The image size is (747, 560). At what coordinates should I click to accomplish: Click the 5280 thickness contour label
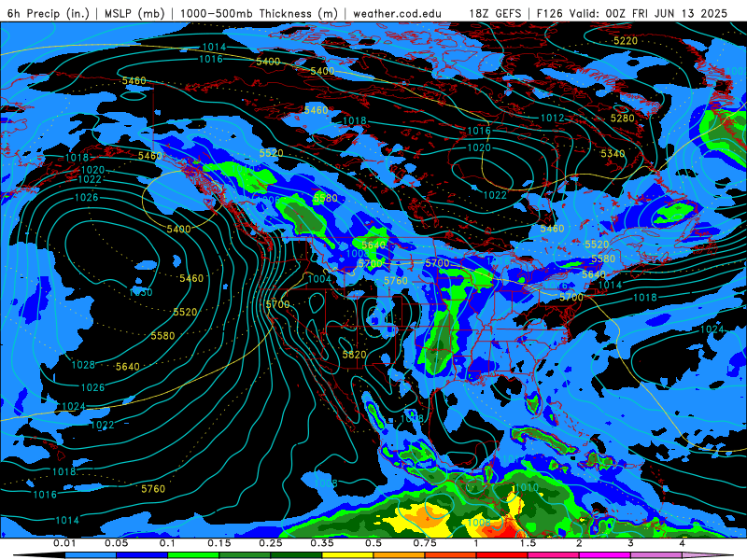[623, 119]
